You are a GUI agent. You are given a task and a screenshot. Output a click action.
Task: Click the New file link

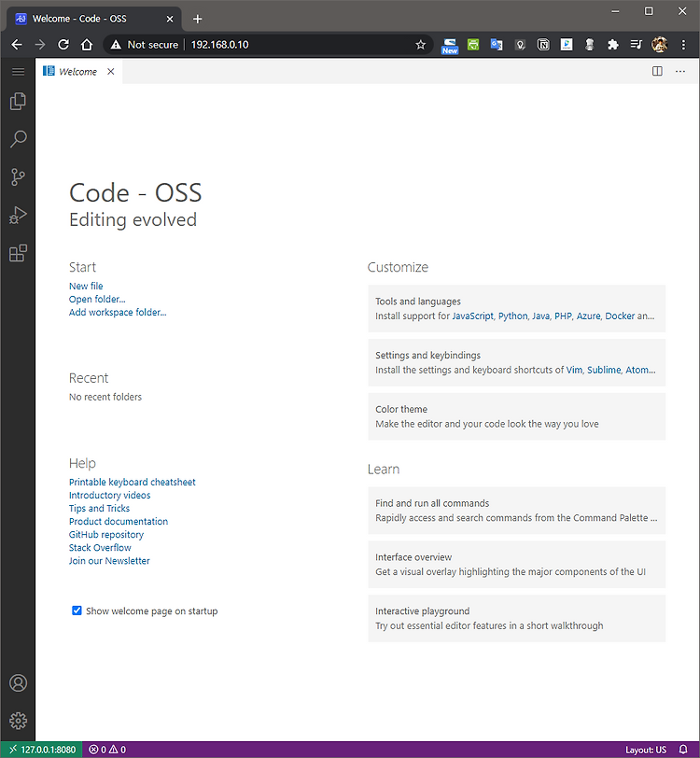click(86, 286)
